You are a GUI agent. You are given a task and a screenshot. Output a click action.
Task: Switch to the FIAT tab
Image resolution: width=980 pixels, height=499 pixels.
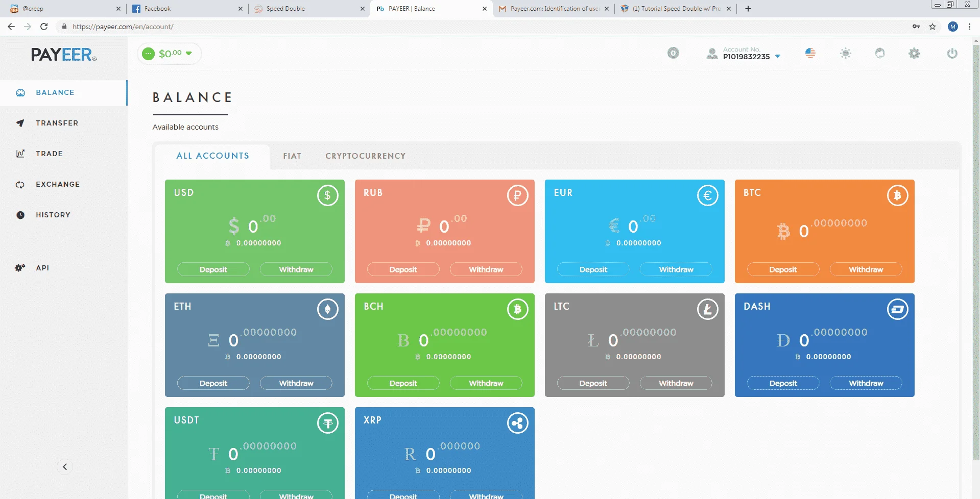(292, 156)
